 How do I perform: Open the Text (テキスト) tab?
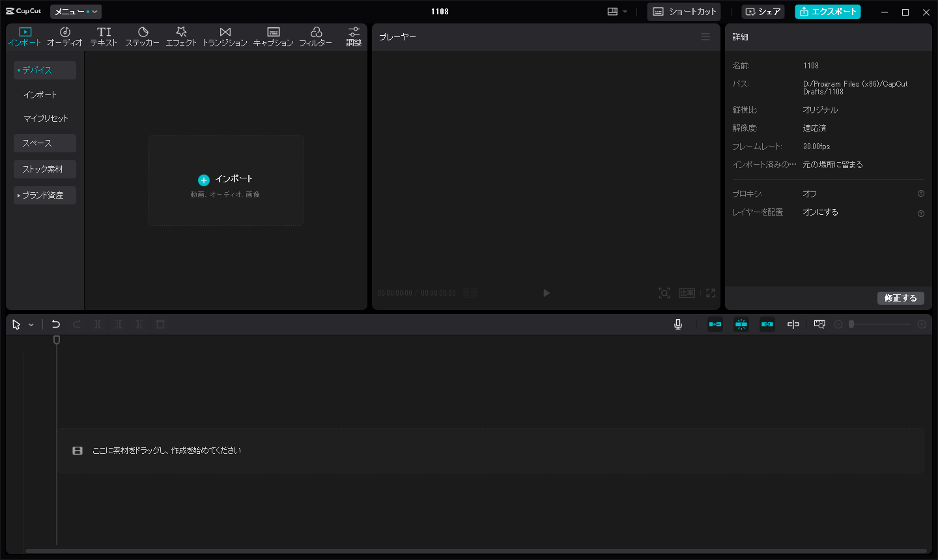[104, 36]
